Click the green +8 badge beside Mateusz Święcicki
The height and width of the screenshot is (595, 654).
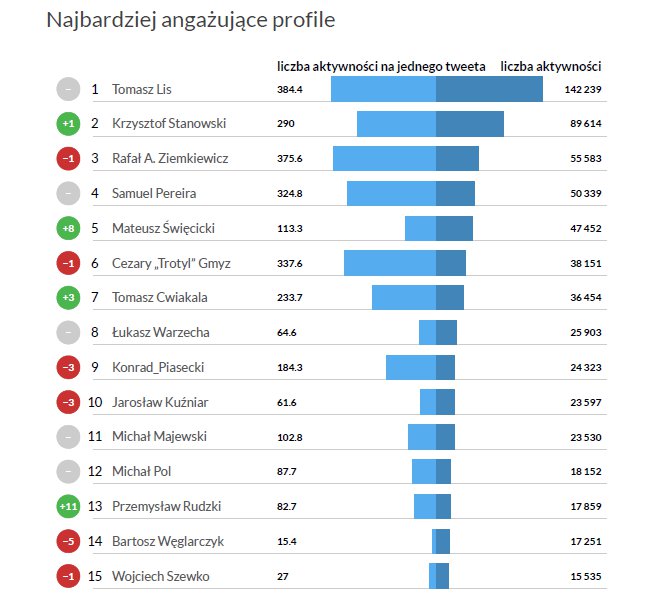(68, 228)
